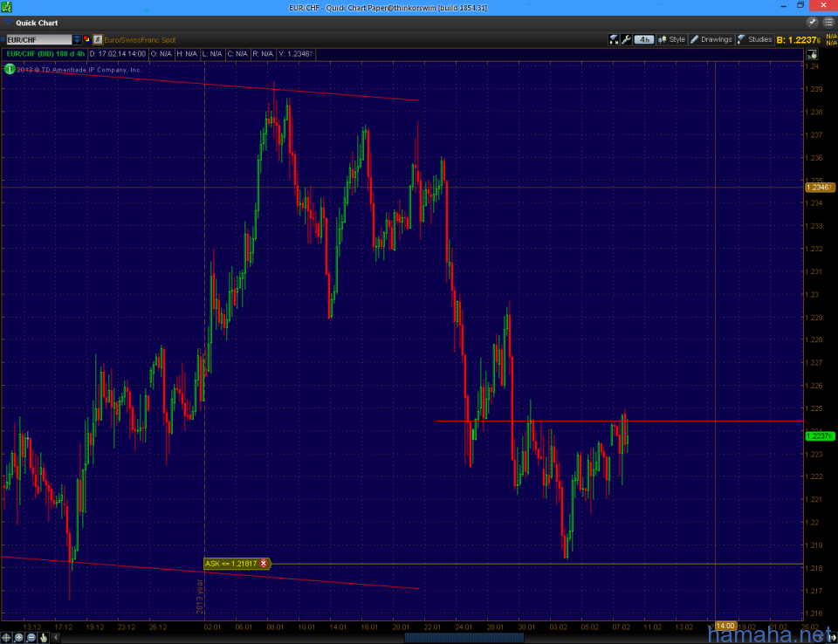Collapse the Quick Chart panel triangle

pyautogui.click(x=9, y=23)
